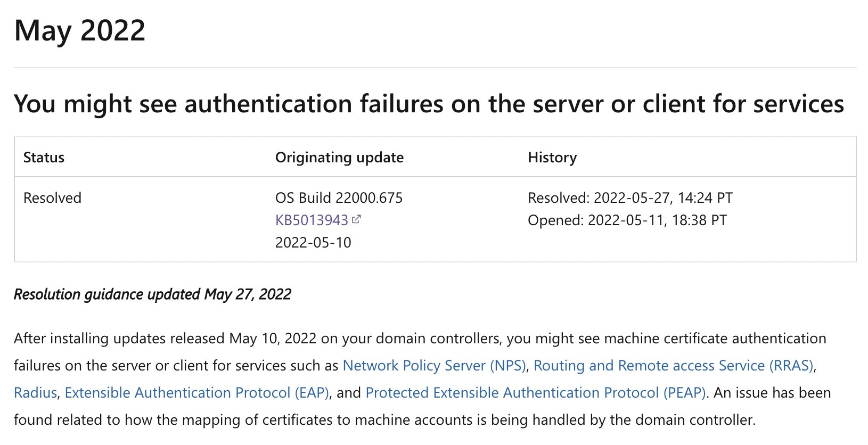Screen dimensions: 868x445
Task: Select the Resolved status cell
Action: [52, 198]
